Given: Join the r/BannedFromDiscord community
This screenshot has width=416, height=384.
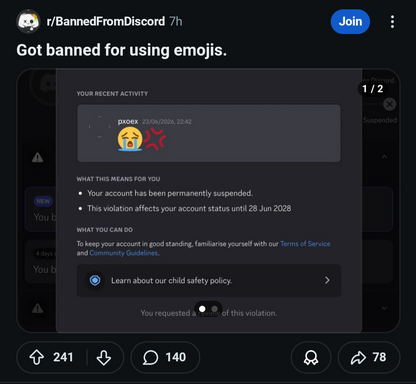Looking at the screenshot, I should tap(350, 22).
